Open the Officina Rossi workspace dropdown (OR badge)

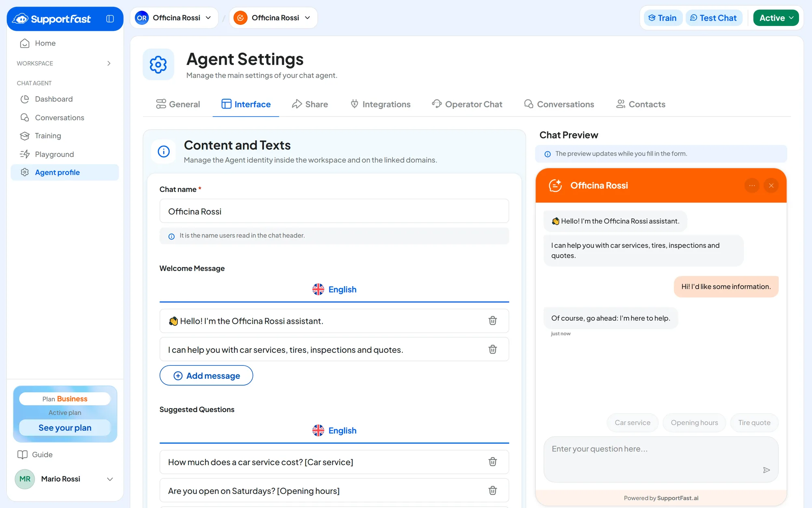click(174, 18)
